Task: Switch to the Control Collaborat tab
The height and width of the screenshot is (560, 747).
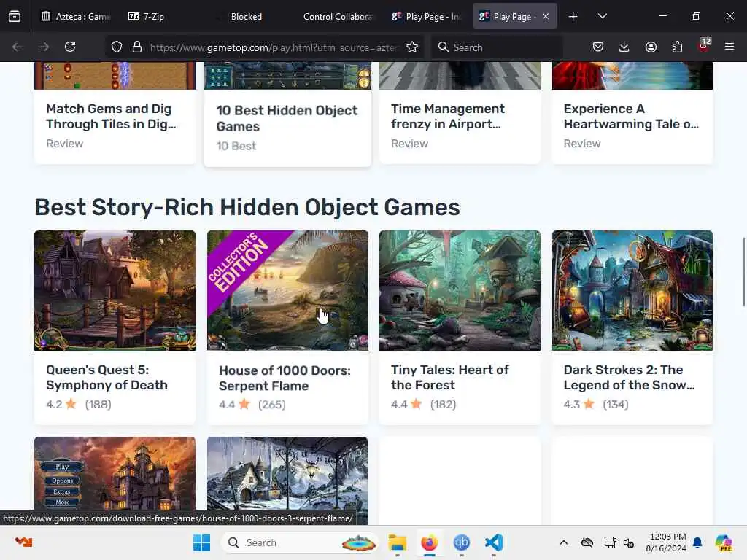Action: point(338,17)
